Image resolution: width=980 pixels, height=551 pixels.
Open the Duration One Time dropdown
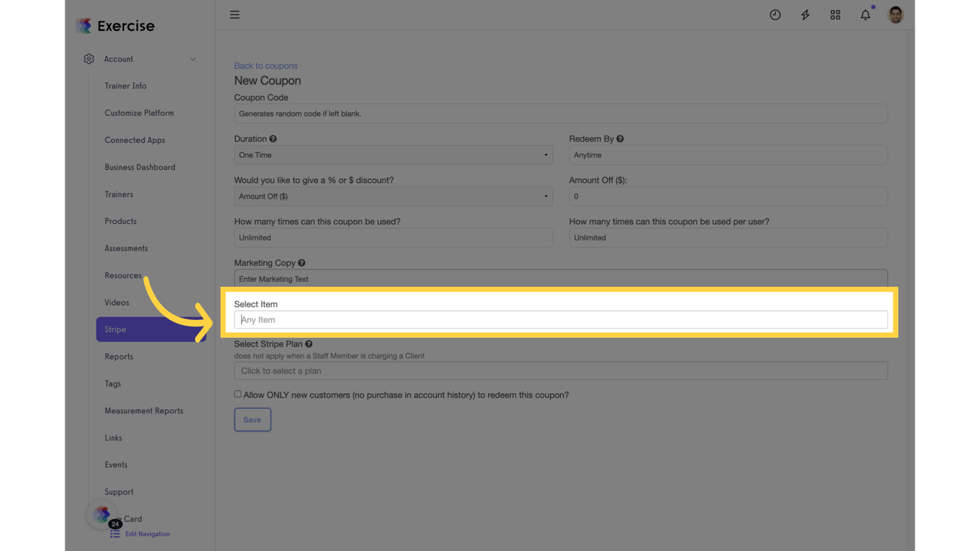coord(393,155)
